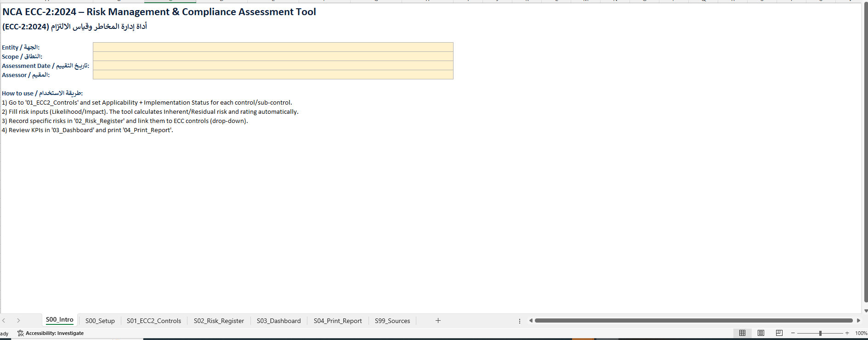Select step 1 text 'Go to 01_ECC2_Controls'

pos(147,102)
